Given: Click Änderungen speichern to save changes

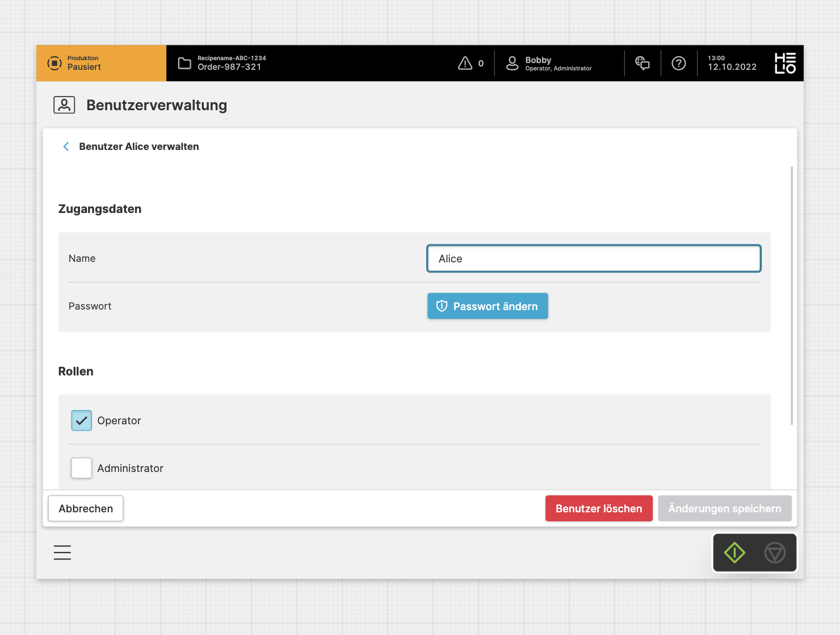Looking at the screenshot, I should 724,508.
